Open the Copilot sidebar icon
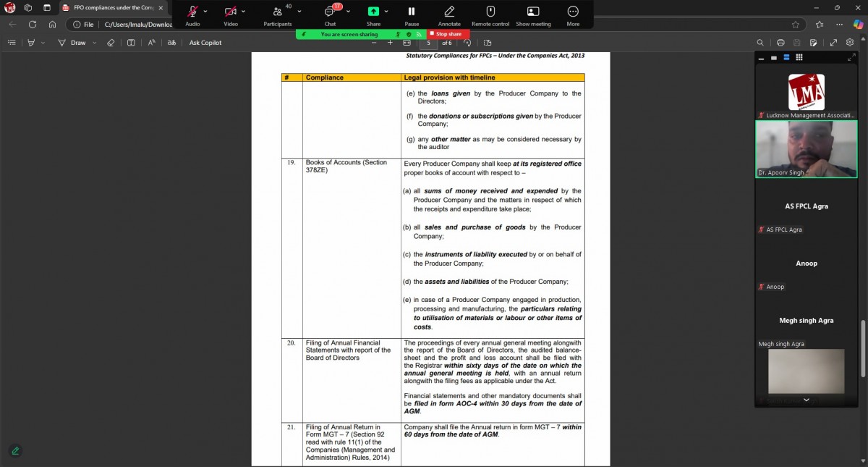Screen dimensions: 868x467 point(857,24)
